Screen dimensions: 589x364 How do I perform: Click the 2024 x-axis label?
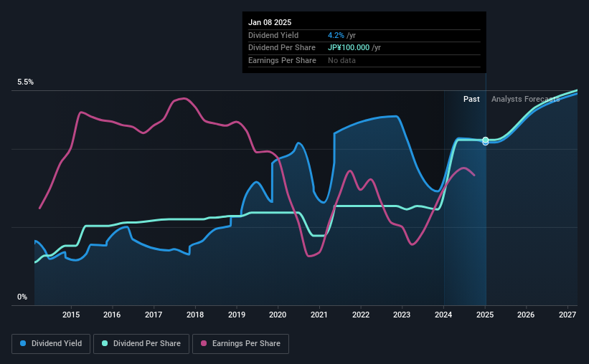[x=443, y=315]
